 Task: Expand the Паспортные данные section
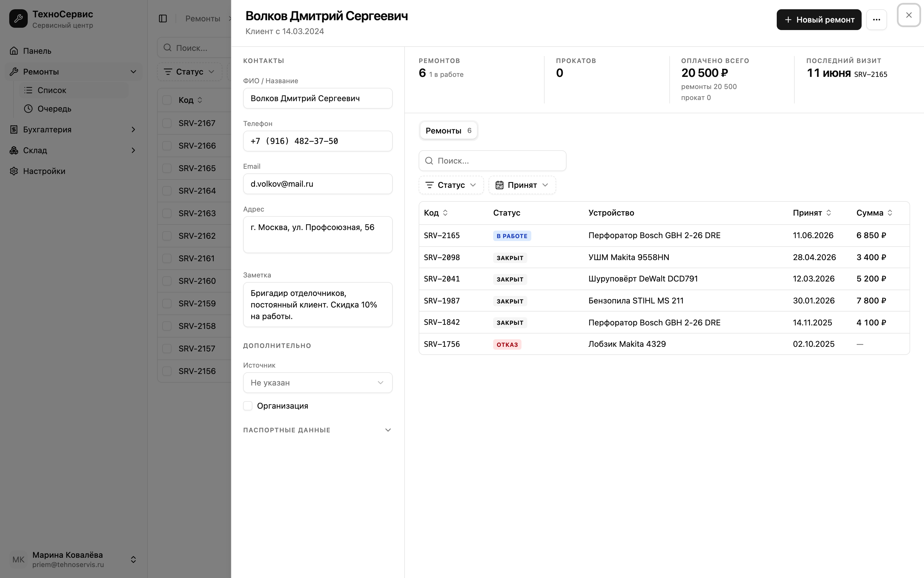coord(318,430)
